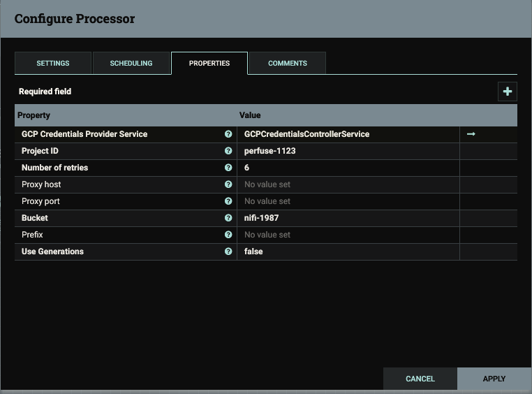Image resolution: width=532 pixels, height=394 pixels.
Task: Click help icon beside Proxy port
Action: pos(228,201)
